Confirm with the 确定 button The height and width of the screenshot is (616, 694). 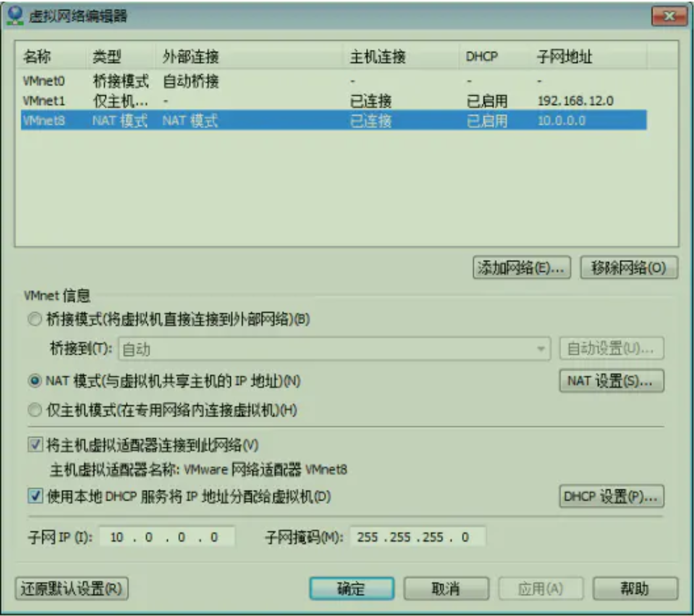(x=352, y=588)
